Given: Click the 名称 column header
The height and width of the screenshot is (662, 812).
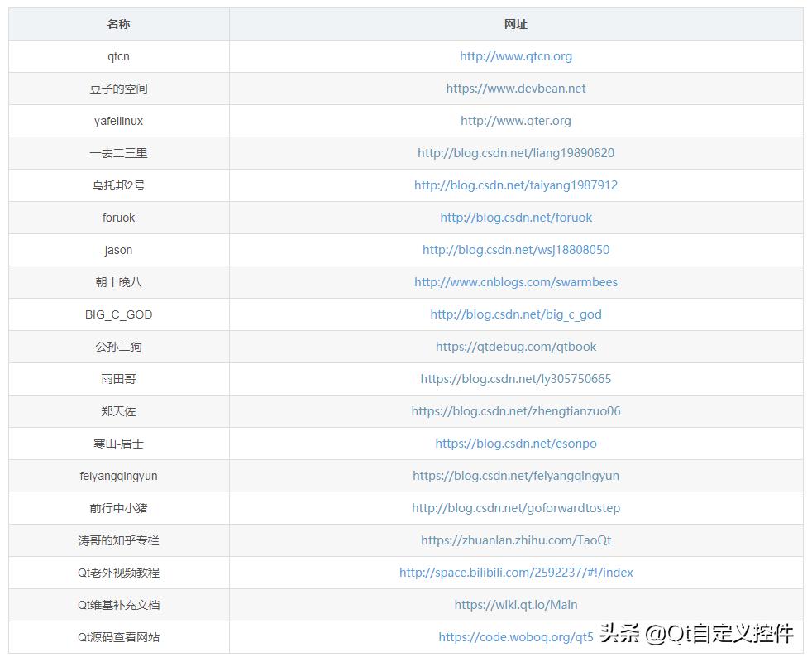Looking at the screenshot, I should pyautogui.click(x=118, y=24).
